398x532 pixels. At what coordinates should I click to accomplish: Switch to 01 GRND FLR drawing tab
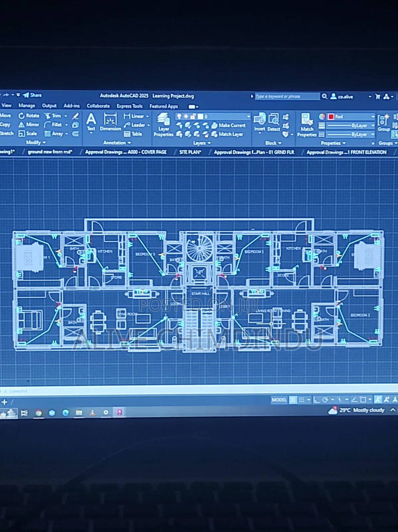(x=254, y=152)
